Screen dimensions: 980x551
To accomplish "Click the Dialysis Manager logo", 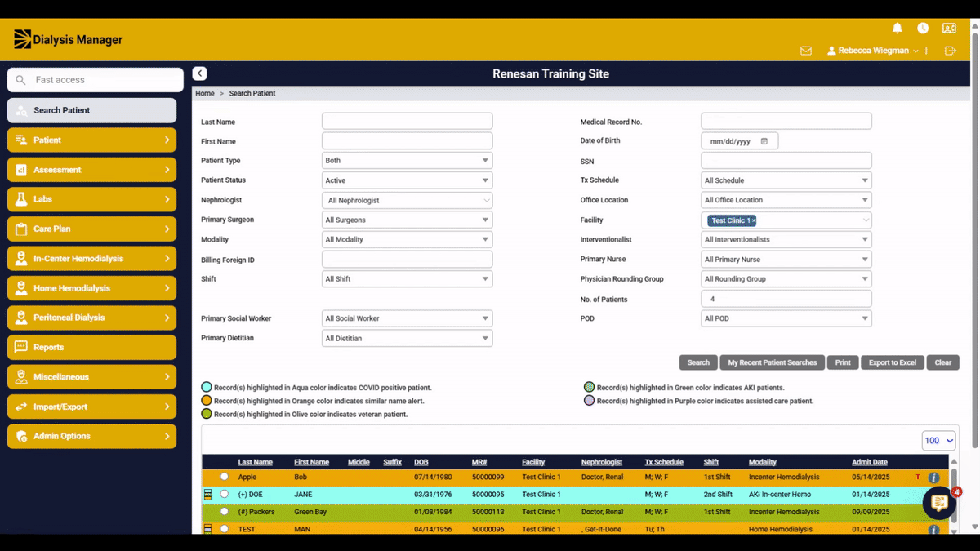I will coord(68,39).
